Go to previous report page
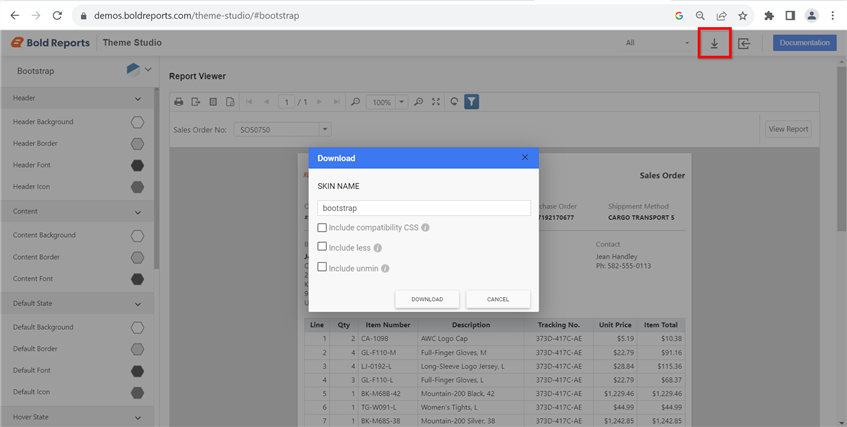The height and width of the screenshot is (427, 847). pyautogui.click(x=266, y=102)
